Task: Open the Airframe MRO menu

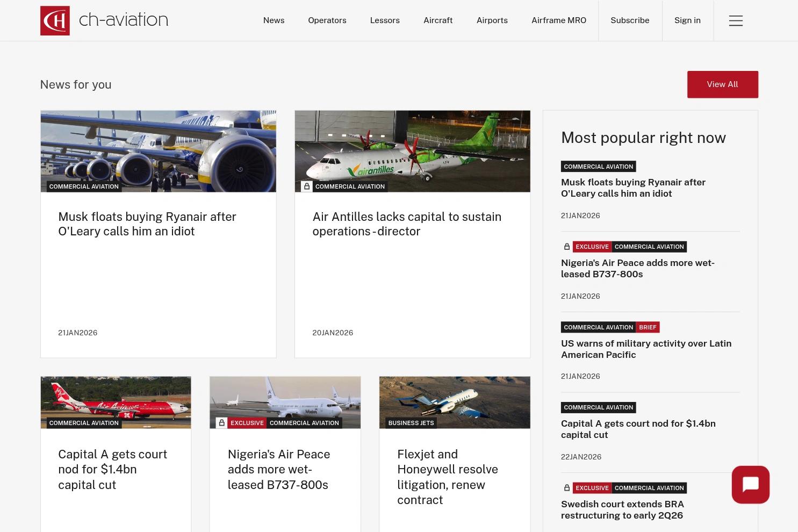Action: tap(559, 20)
